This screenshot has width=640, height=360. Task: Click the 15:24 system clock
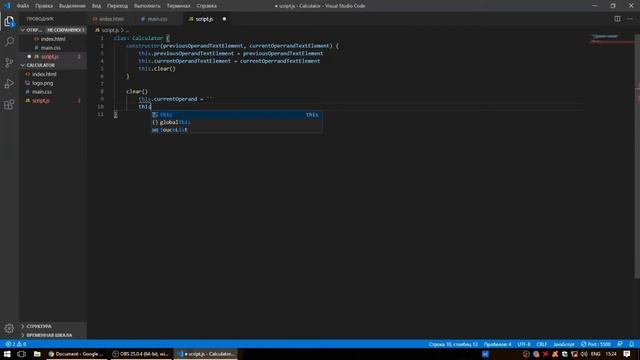611,354
